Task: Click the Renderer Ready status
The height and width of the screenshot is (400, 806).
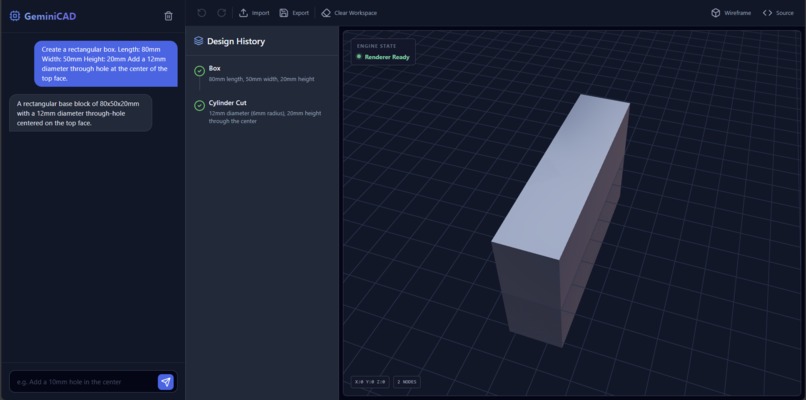Action: tap(383, 57)
